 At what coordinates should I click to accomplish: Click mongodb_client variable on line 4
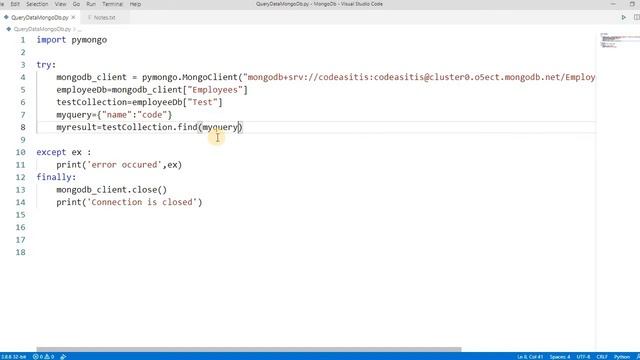[x=91, y=78]
